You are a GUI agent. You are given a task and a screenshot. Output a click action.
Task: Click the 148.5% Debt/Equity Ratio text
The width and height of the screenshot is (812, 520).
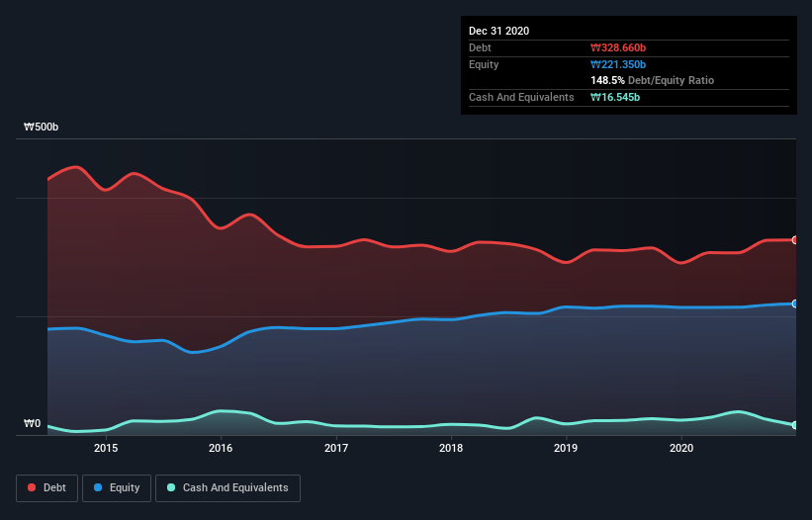(x=653, y=80)
